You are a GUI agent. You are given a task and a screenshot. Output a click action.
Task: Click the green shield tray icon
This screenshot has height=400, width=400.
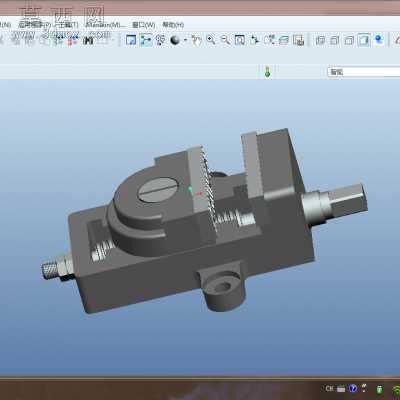coord(379,389)
